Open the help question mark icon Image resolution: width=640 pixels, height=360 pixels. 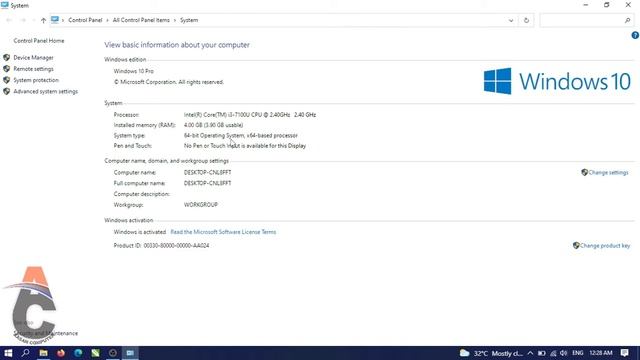click(635, 36)
